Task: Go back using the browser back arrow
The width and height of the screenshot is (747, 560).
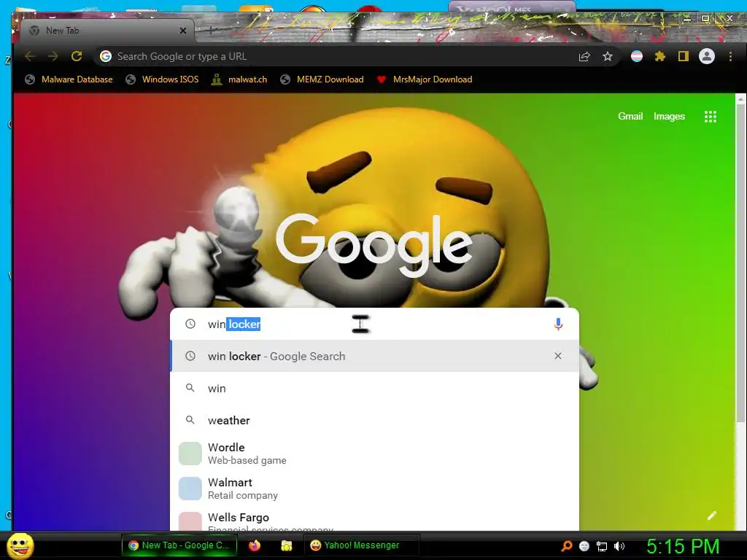Action: tap(30, 57)
